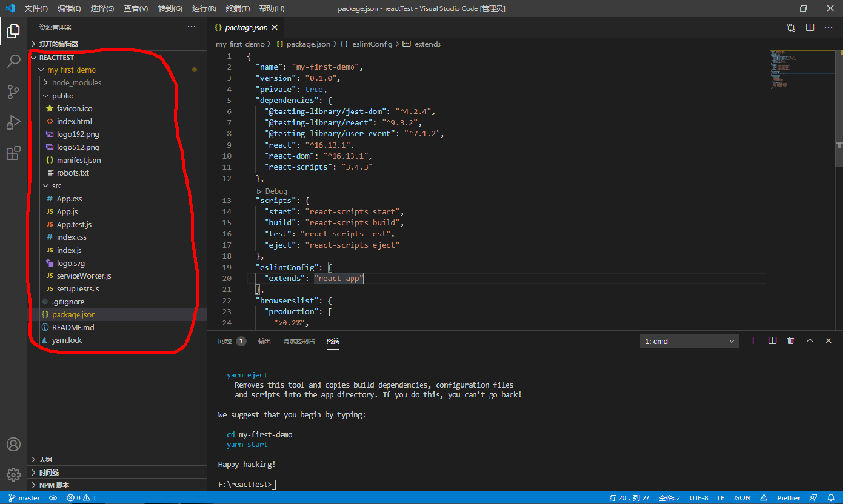
Task: Click the UTF-8 encoding in the status bar
Action: tap(698, 498)
